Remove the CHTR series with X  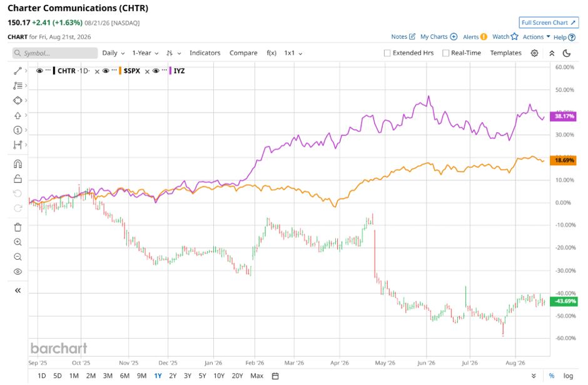97,71
